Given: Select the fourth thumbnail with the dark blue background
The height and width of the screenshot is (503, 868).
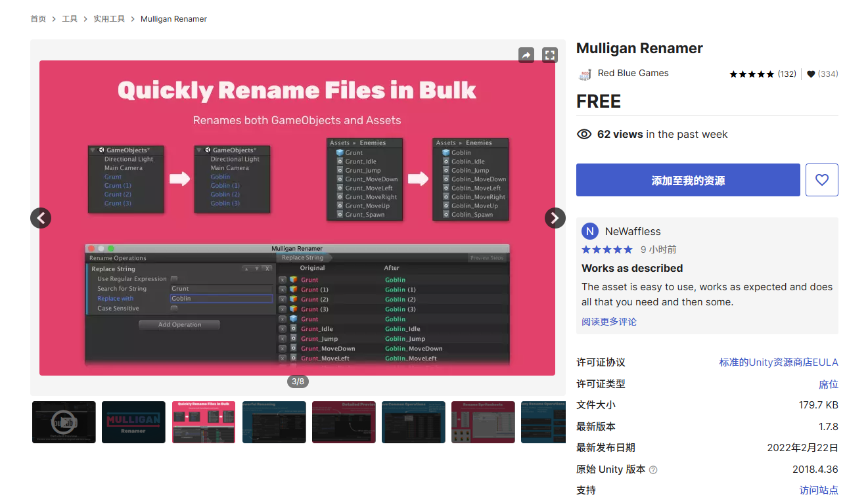Looking at the screenshot, I should pyautogui.click(x=274, y=422).
